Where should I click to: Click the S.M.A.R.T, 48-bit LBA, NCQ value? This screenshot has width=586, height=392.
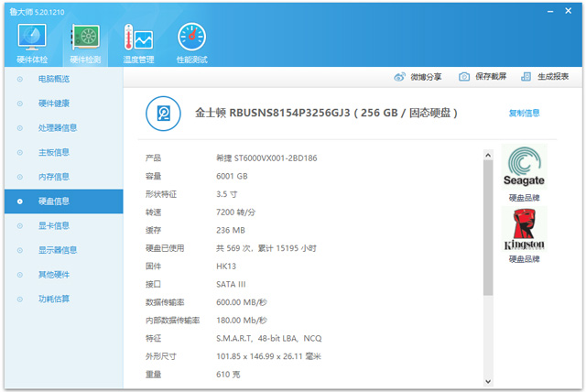click(268, 339)
